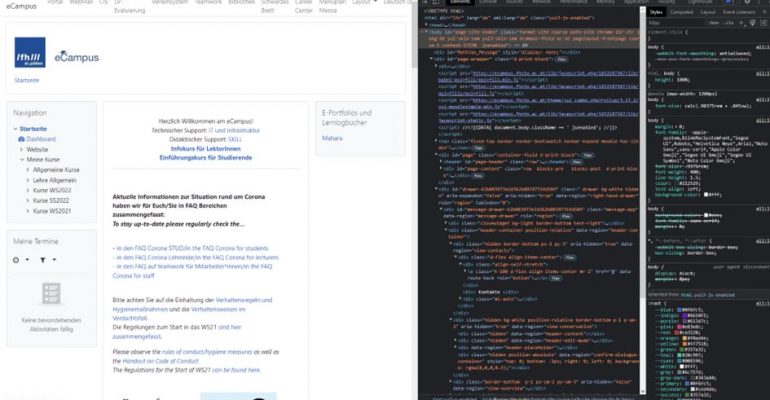
Task: Open WebMail in top menu
Action: point(81,2)
